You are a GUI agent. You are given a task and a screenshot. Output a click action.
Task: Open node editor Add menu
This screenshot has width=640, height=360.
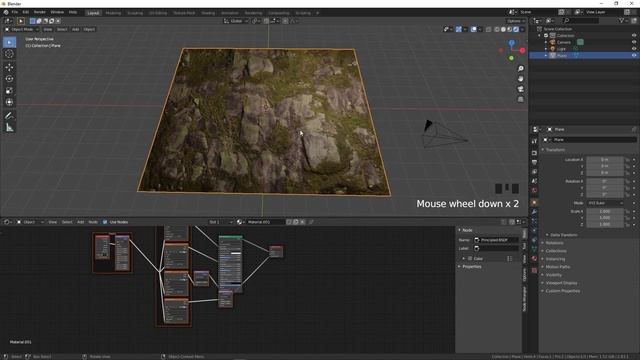(80, 222)
